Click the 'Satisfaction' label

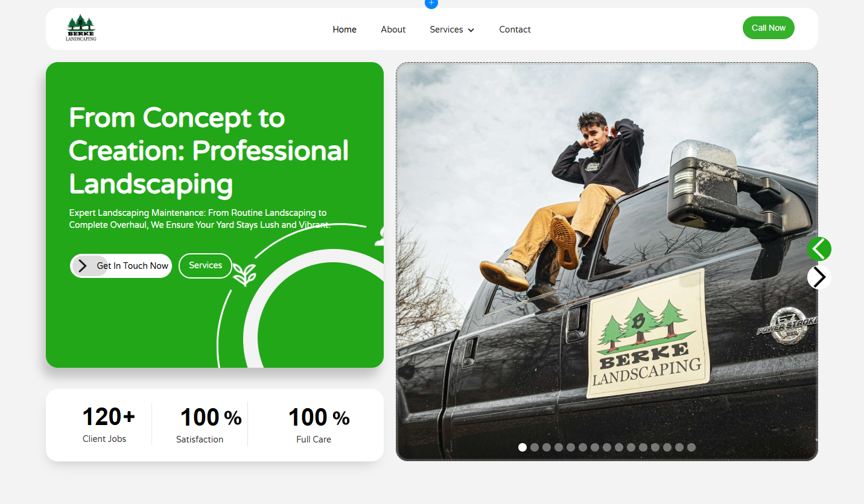point(200,439)
